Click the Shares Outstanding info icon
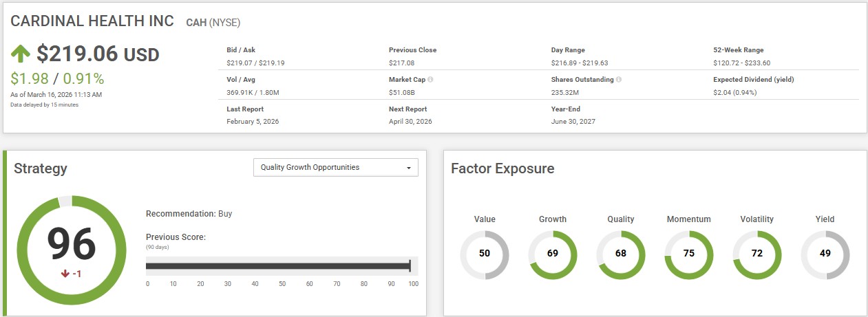This screenshot has height=317, width=868. (619, 80)
